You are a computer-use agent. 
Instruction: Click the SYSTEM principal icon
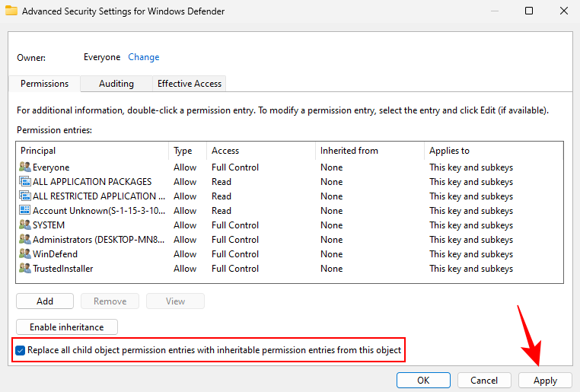click(x=24, y=225)
